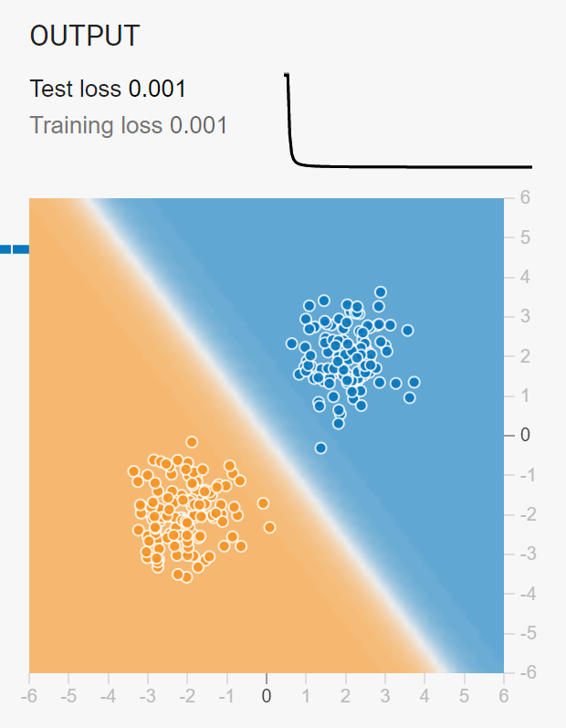566x728 pixels.
Task: Select the topmost orange data point
Action: click(x=192, y=441)
